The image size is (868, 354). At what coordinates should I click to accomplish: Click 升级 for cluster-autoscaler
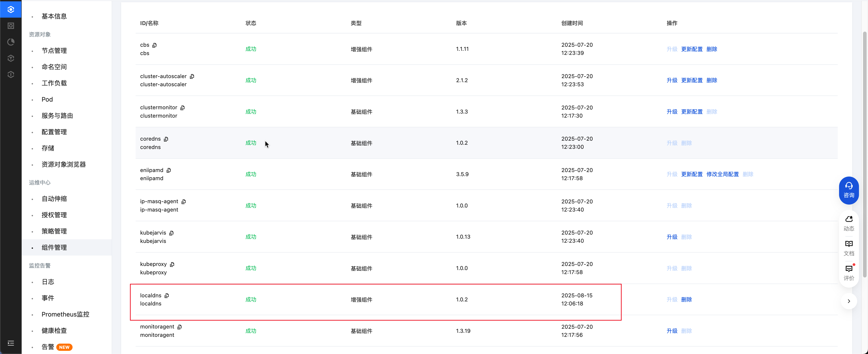click(672, 80)
